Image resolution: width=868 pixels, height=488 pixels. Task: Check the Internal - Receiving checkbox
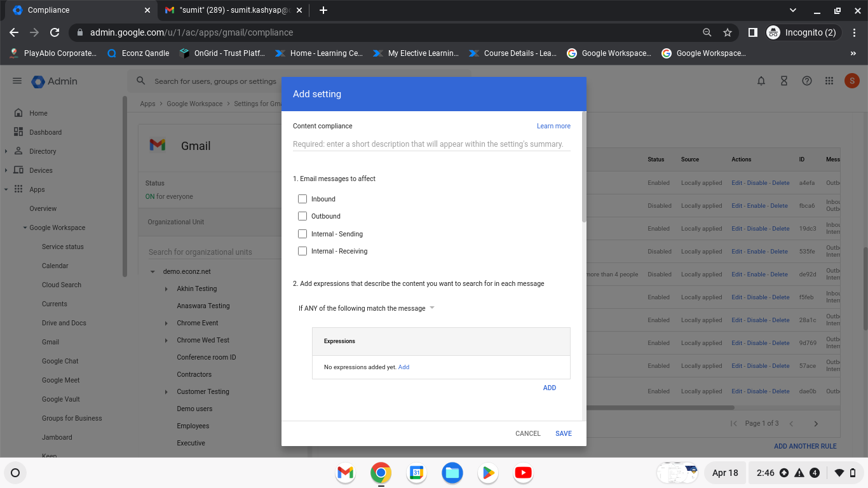coord(302,251)
